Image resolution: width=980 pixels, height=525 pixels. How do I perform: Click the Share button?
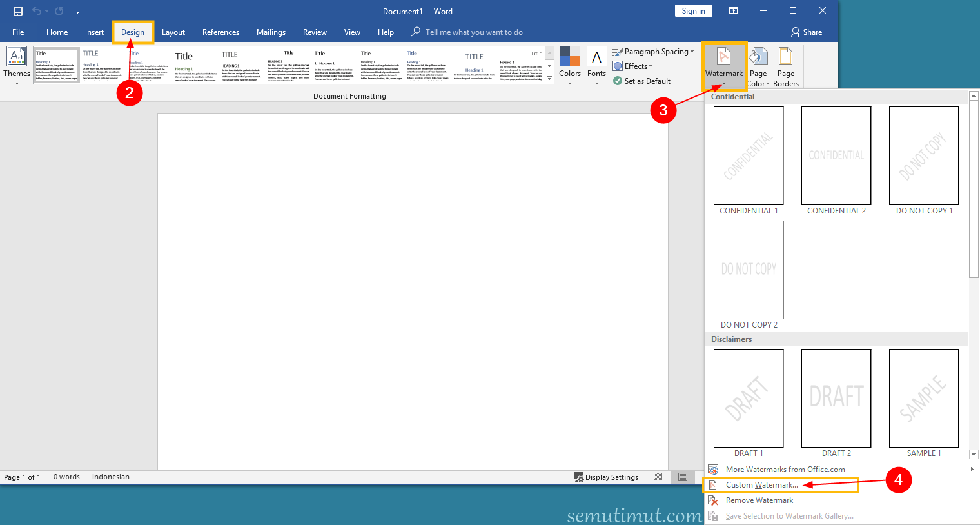click(x=807, y=32)
